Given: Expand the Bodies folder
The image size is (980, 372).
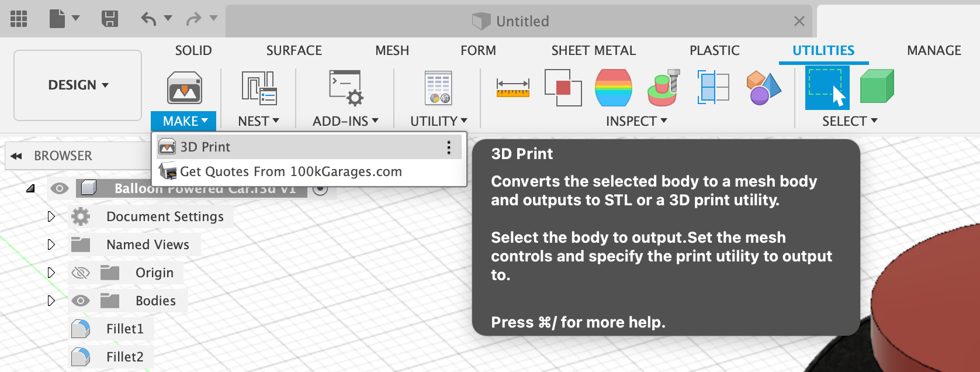Looking at the screenshot, I should (x=51, y=301).
